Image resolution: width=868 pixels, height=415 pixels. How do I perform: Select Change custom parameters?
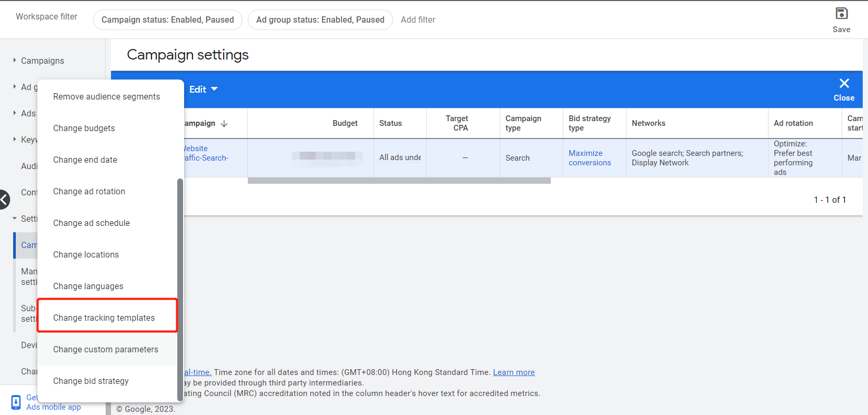coord(107,350)
